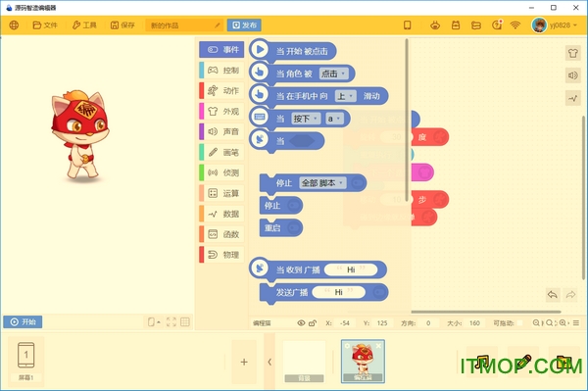Click the block palette vertical scrollbar

pos(407,120)
